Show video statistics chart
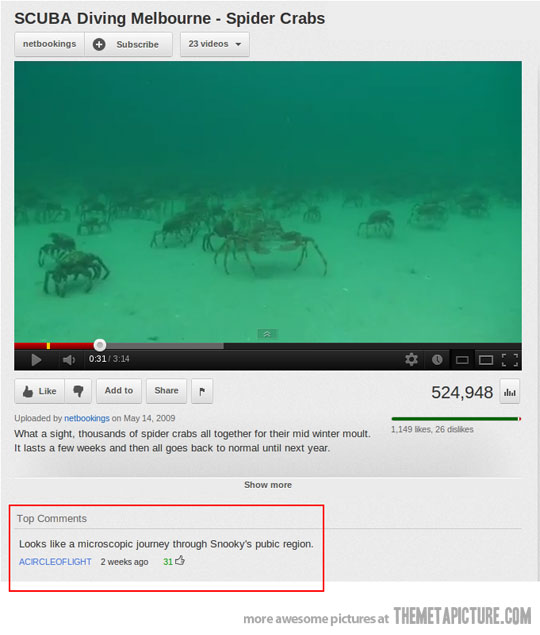This screenshot has height=635, width=540. (510, 392)
